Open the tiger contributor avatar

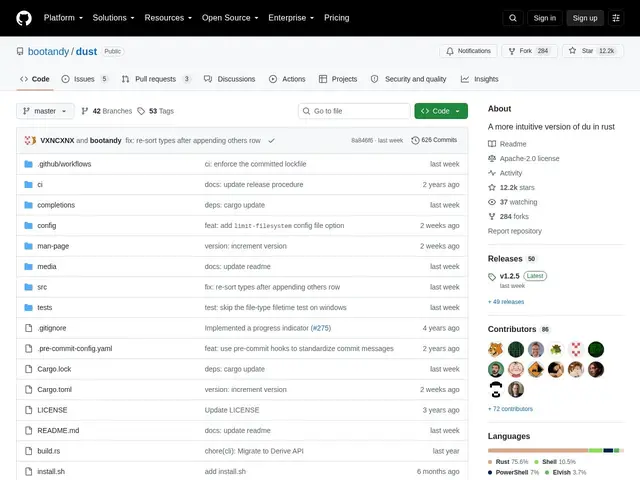[x=496, y=349]
